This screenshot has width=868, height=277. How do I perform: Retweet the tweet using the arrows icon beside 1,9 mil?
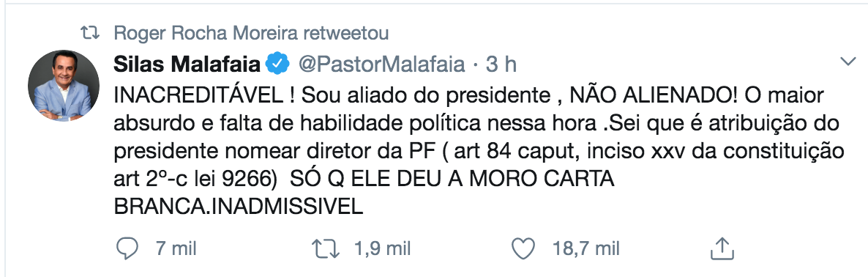coord(326,248)
